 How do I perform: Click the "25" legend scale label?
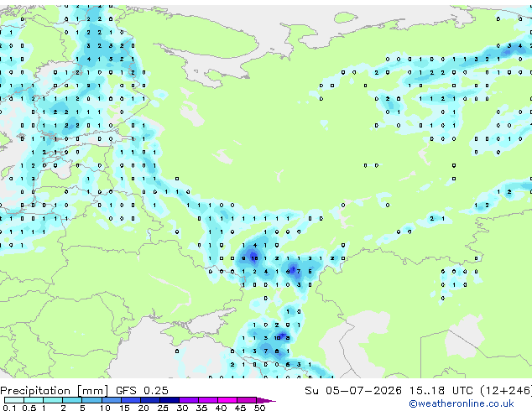163,408
